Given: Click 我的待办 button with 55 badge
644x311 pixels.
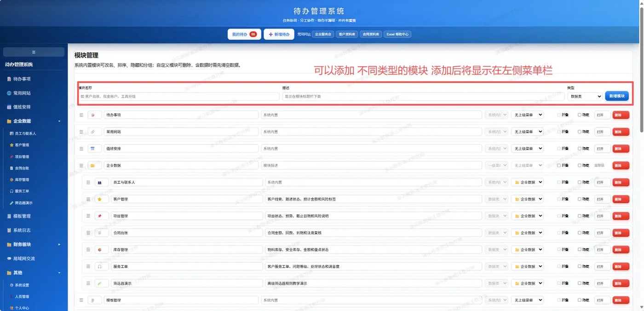Looking at the screenshot, I should (244, 35).
